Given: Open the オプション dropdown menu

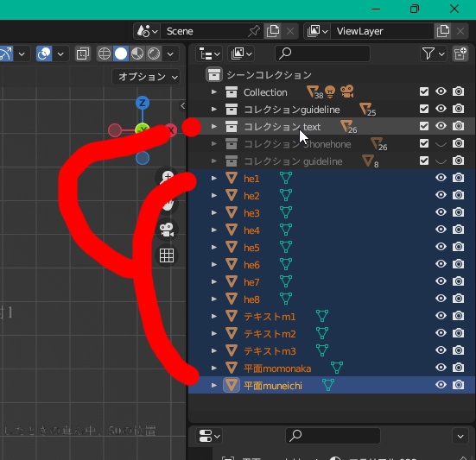Looking at the screenshot, I should pos(146,77).
